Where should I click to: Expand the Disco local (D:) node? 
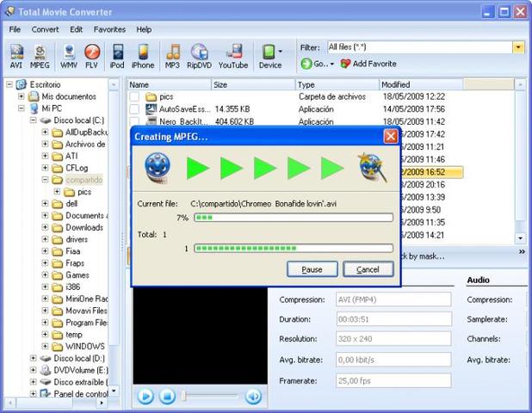point(33,358)
